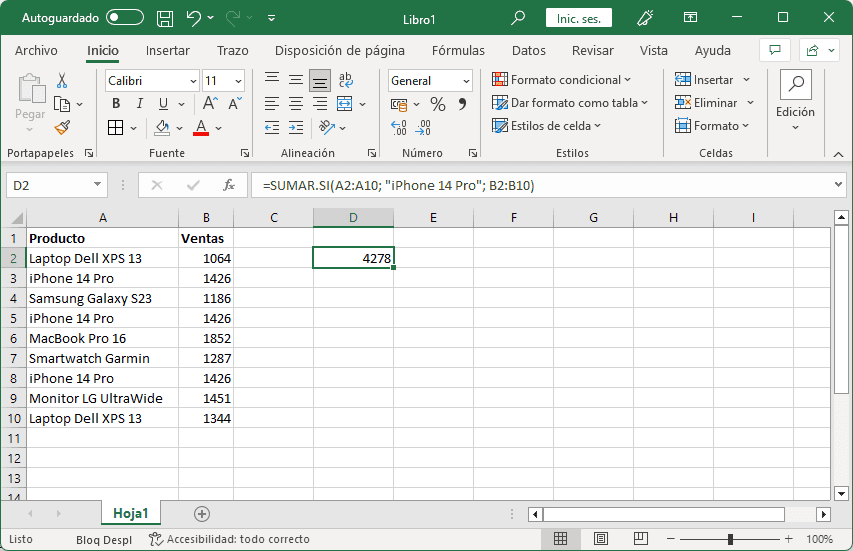
Task: Click the Decrease decimal icon
Action: tap(423, 128)
